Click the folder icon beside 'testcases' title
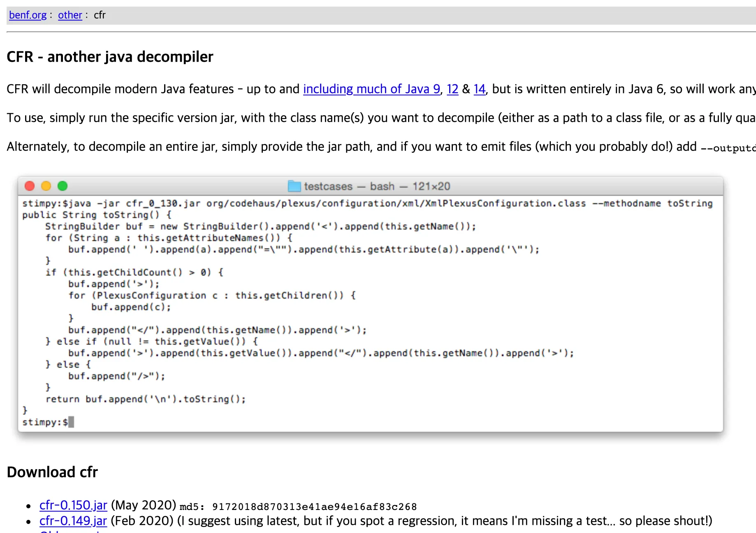 click(294, 186)
